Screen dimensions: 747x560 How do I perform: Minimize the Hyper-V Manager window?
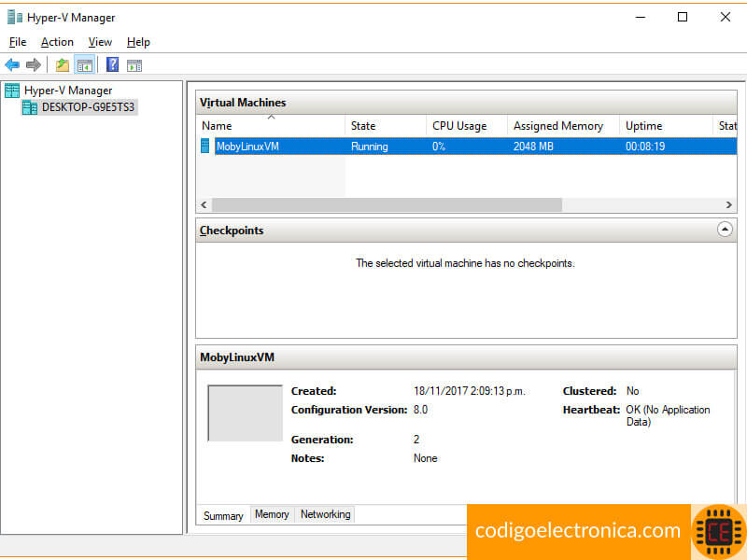coord(641,17)
